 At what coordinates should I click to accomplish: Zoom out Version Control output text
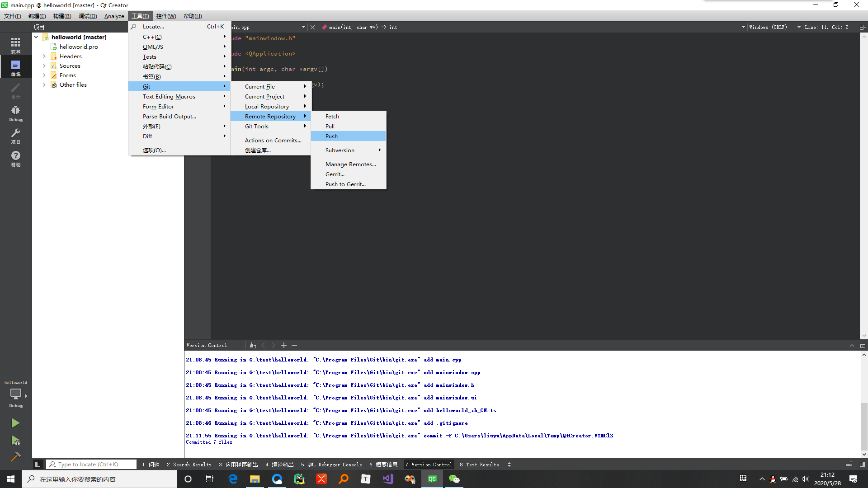tap(294, 345)
